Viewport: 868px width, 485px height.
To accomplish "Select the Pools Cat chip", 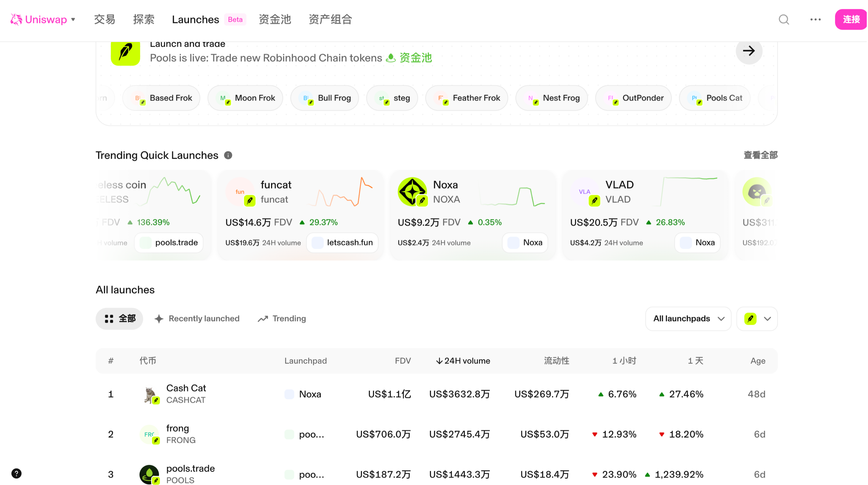I will [715, 98].
